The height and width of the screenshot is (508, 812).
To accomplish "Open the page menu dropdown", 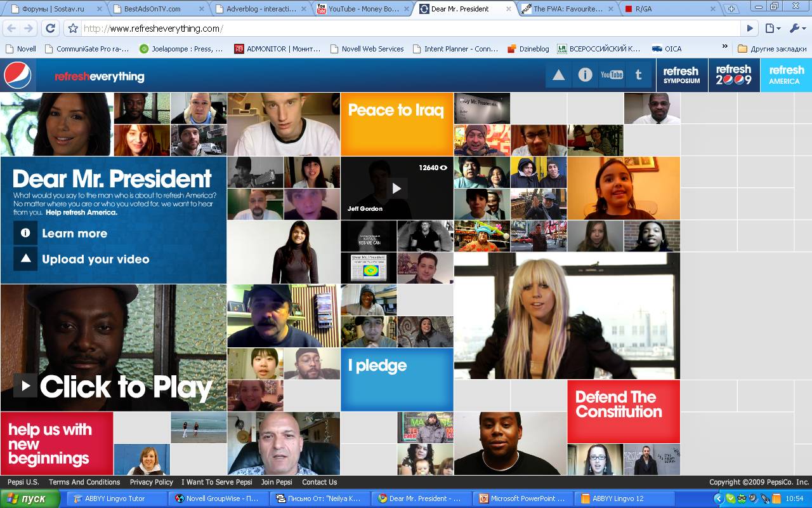I will (x=772, y=29).
